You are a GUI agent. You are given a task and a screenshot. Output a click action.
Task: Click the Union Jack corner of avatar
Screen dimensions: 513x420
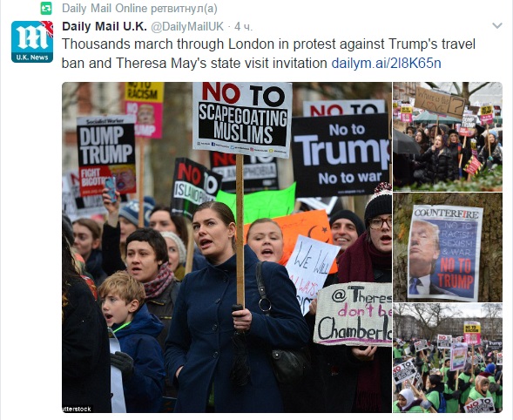(x=48, y=27)
